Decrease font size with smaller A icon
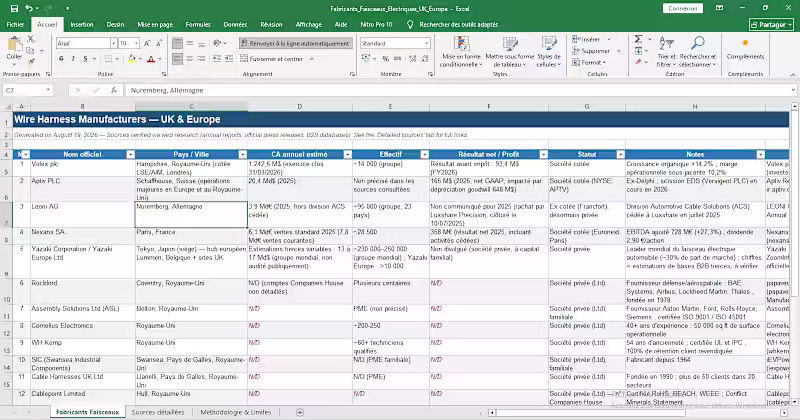The width and height of the screenshot is (800, 420). point(159,43)
